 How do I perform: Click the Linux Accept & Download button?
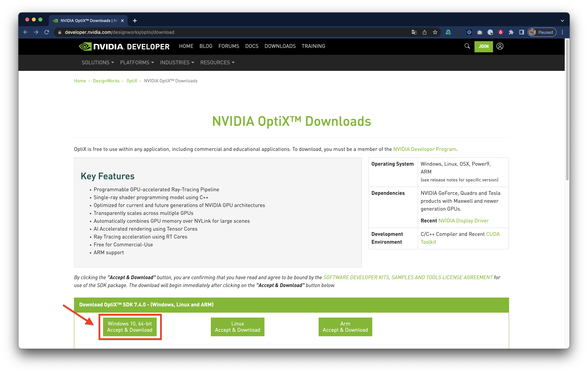pyautogui.click(x=237, y=327)
